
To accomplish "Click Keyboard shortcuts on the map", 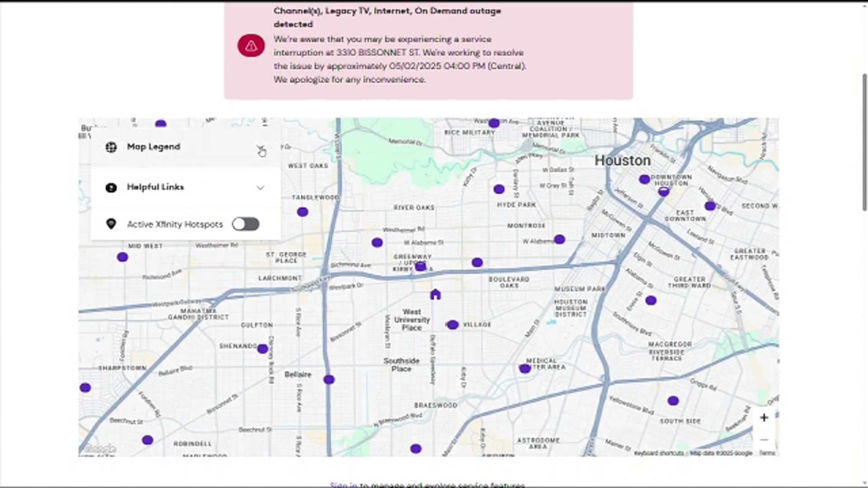I will (659, 453).
